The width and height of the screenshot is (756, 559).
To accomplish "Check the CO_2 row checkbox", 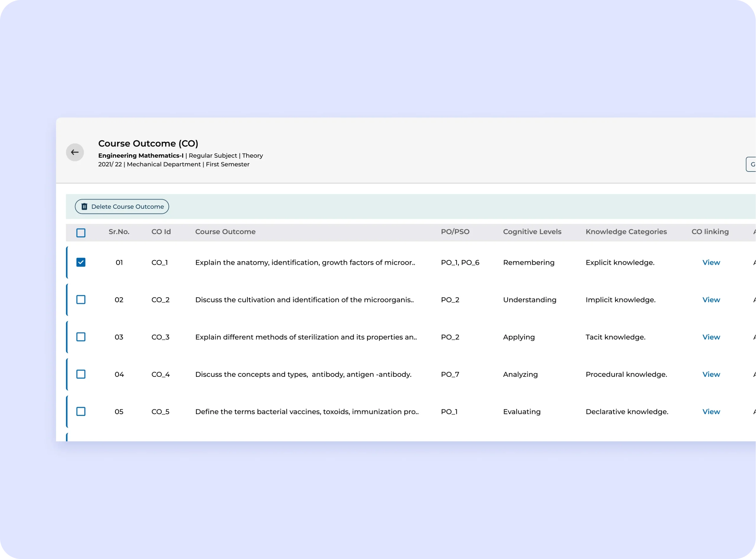I will (81, 299).
